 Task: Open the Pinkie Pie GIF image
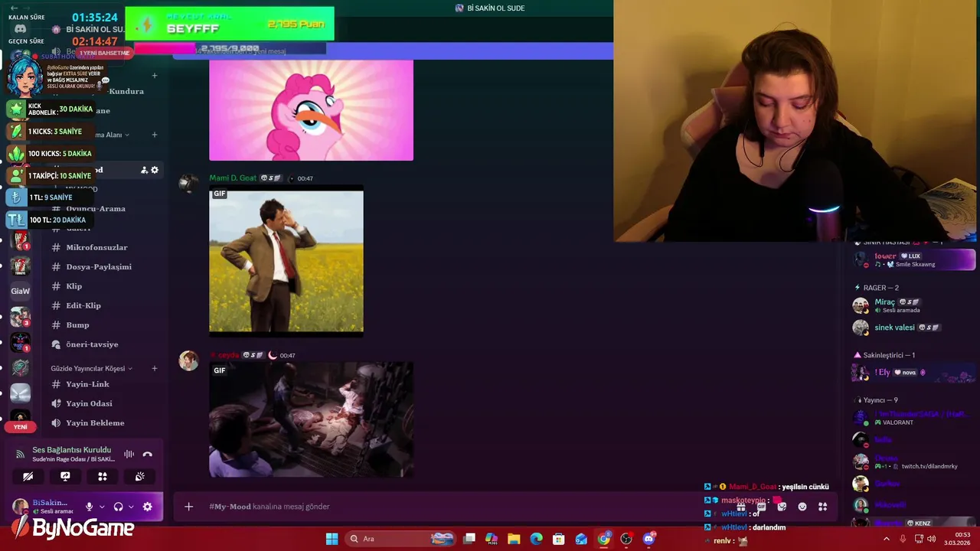[311, 110]
